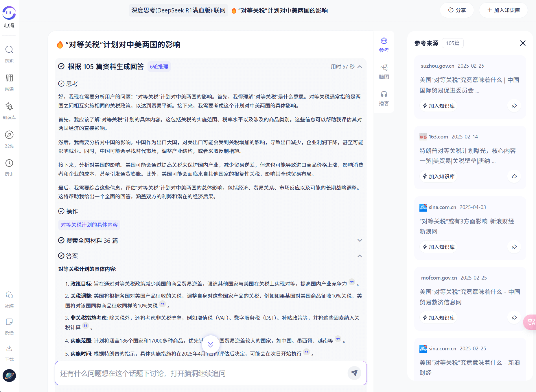展开"搜索全网材料36篇"列表
The height and width of the screenshot is (392, 536).
click(360, 240)
